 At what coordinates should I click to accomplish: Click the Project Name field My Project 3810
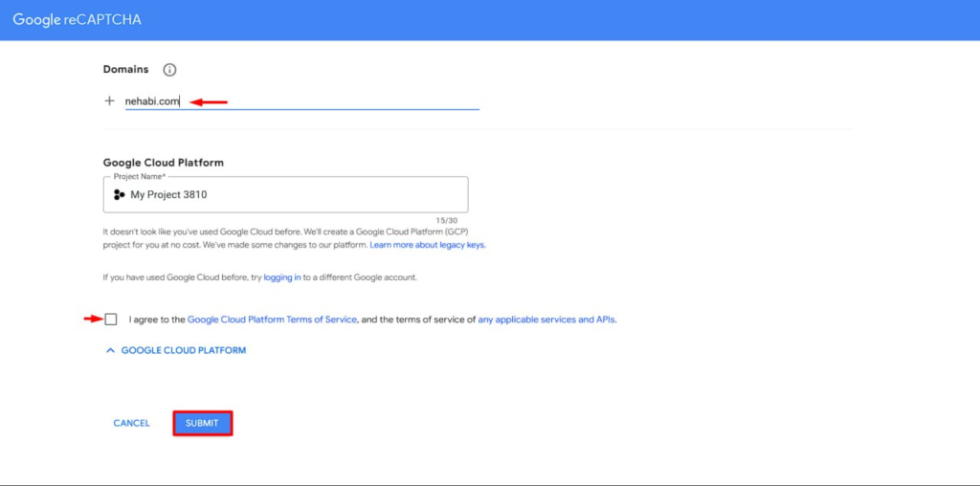click(285, 194)
